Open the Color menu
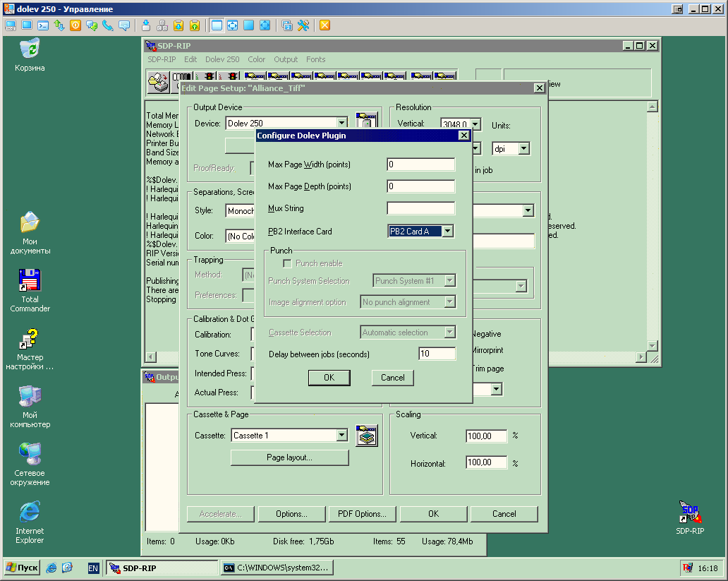This screenshot has height=581, width=728. point(256,59)
